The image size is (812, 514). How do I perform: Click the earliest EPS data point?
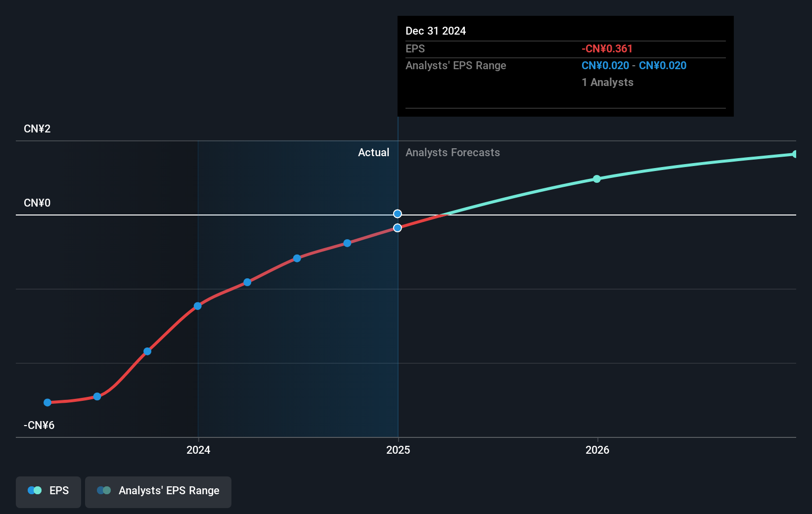pos(47,402)
